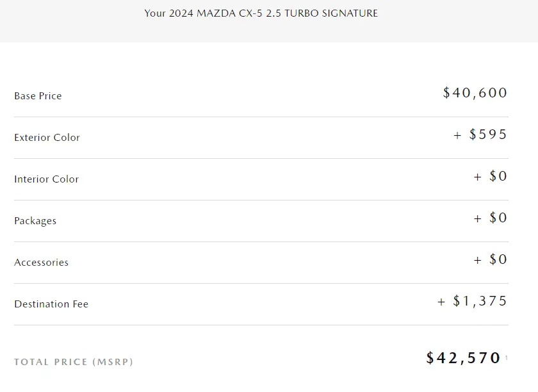Click the plus sign before $595
Viewport: 538px width, 392px height.
[457, 135]
